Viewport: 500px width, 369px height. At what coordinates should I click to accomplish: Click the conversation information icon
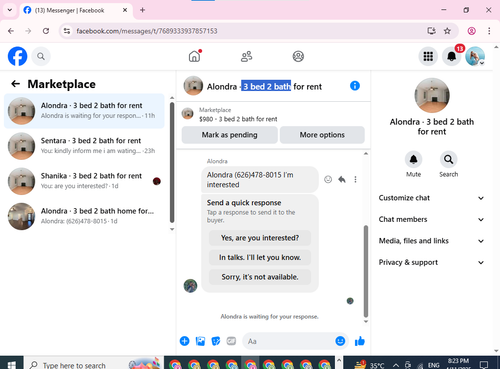[355, 86]
